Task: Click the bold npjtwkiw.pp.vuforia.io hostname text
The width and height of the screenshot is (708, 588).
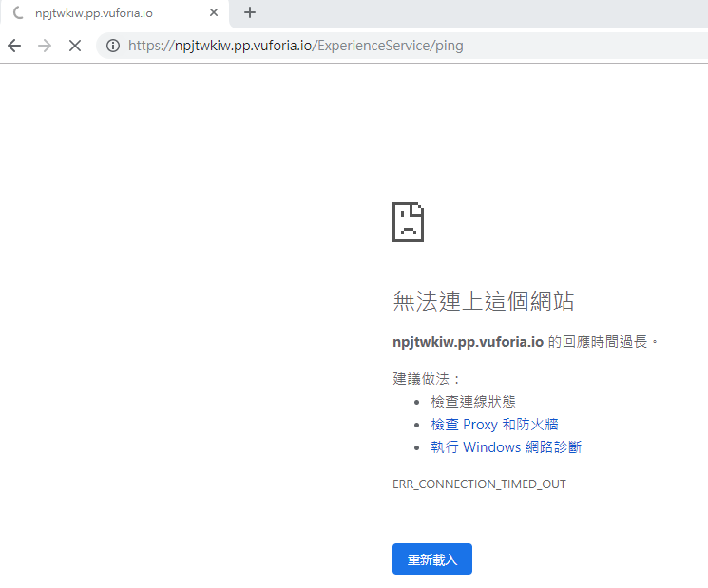Action: 468,342
